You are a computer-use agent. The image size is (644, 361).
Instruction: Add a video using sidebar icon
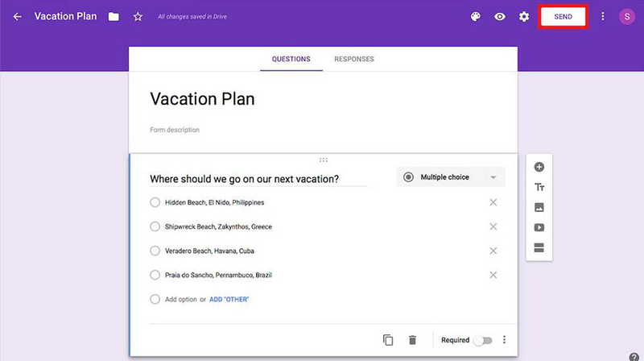(x=539, y=227)
